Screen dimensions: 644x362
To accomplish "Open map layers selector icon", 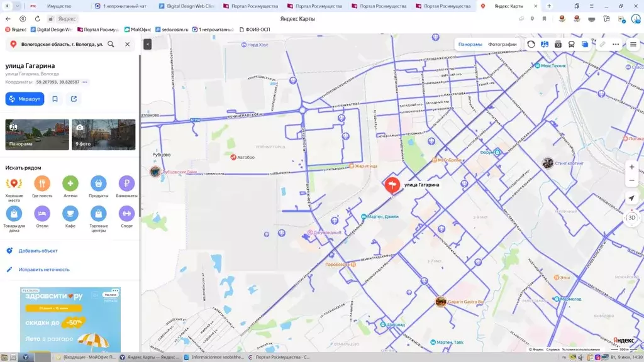I will [585, 45].
